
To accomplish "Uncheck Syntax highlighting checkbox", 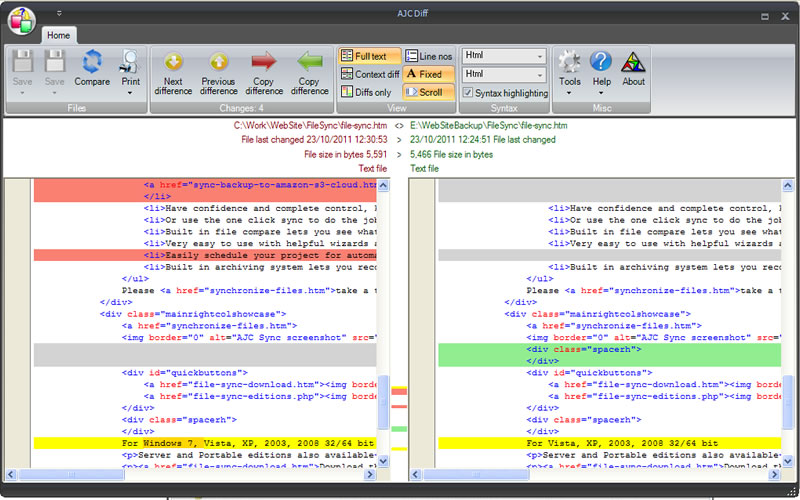I will (467, 93).
